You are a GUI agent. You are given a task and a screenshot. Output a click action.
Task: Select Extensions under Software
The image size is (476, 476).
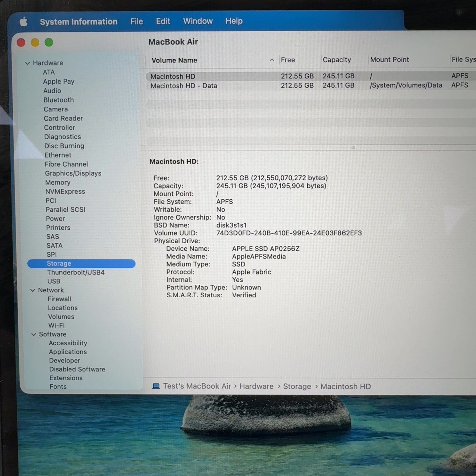[66, 378]
